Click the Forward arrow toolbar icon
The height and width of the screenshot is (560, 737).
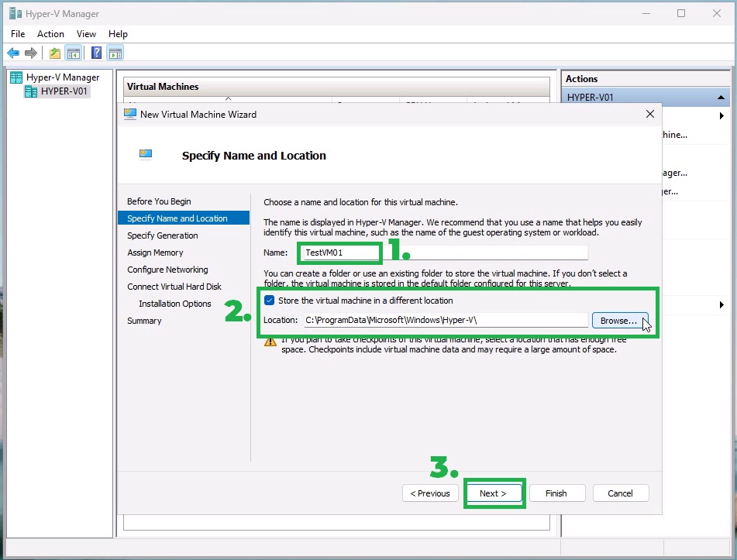31,53
